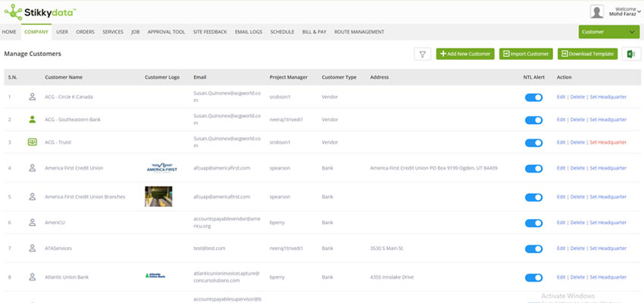Delete the Atlantic Union Bank customer
The image size is (644, 303).
coord(577,277)
